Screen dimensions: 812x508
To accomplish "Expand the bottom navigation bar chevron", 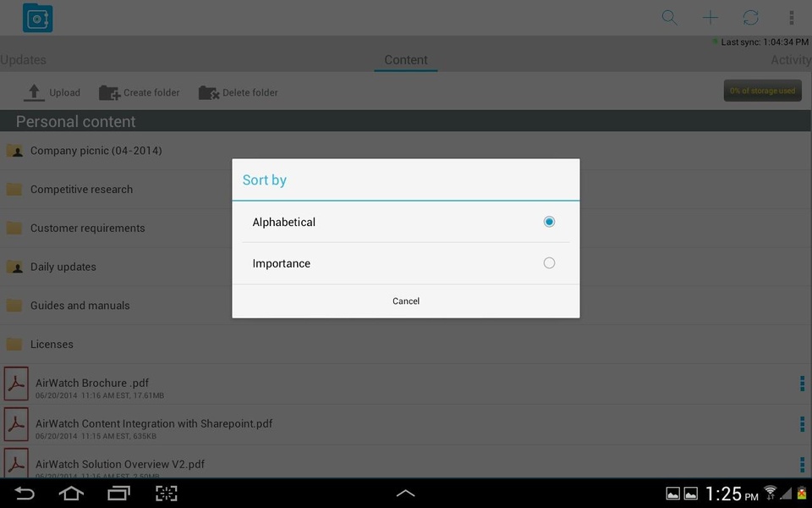I will pos(405,493).
